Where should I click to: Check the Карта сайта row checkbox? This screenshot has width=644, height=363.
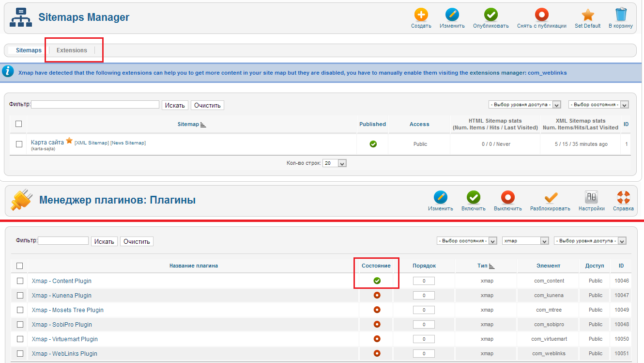pyautogui.click(x=19, y=144)
